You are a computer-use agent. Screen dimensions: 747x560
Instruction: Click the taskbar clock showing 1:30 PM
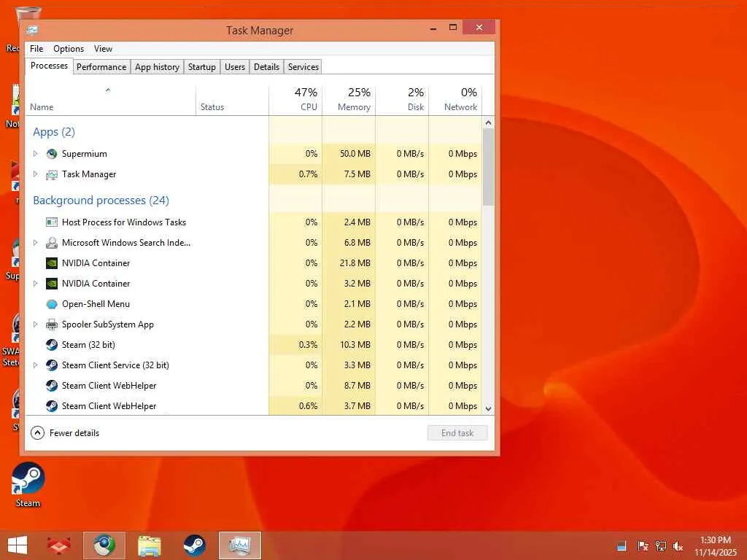(x=716, y=545)
